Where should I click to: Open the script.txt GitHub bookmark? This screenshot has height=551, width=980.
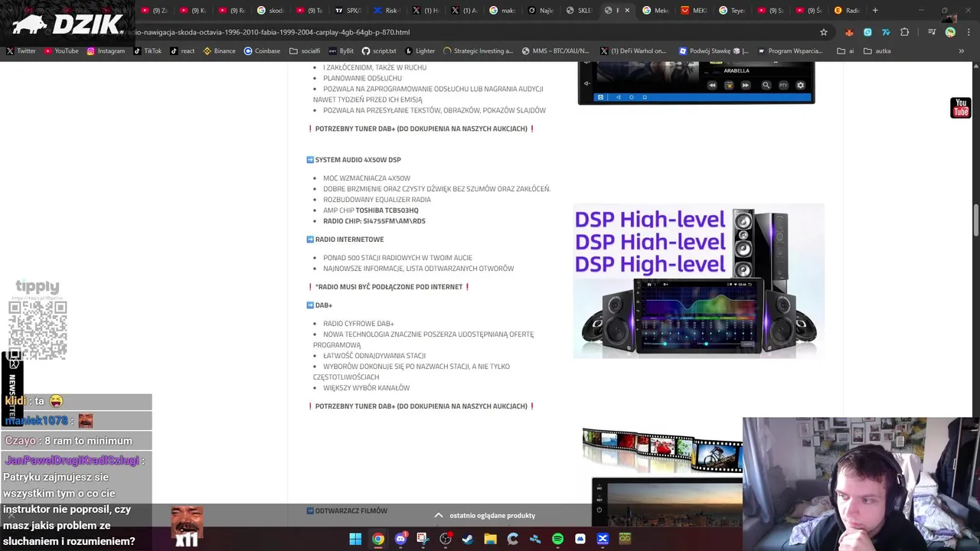pyautogui.click(x=379, y=51)
